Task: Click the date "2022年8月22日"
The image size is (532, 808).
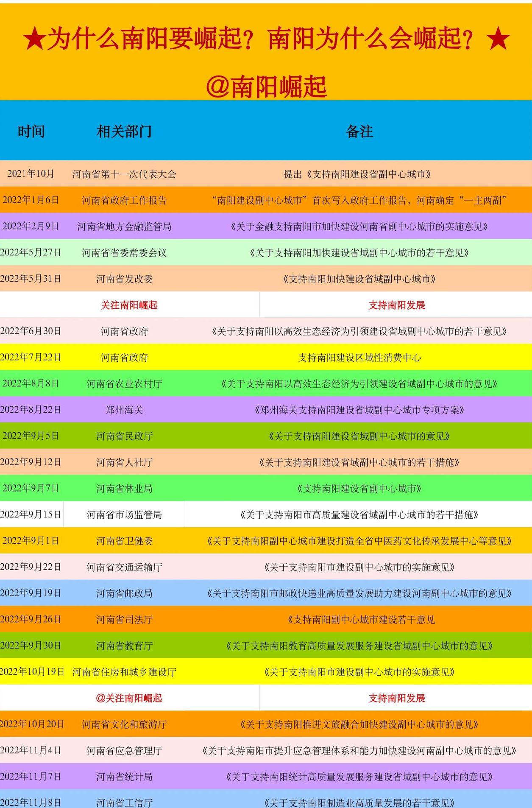Action: (x=31, y=410)
